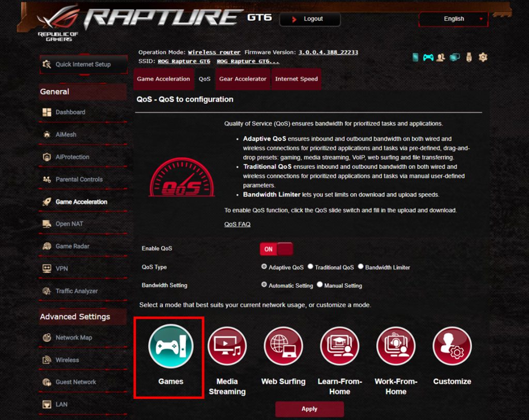Click the Apply button
Screen dimensions: 529x420
coord(309,409)
